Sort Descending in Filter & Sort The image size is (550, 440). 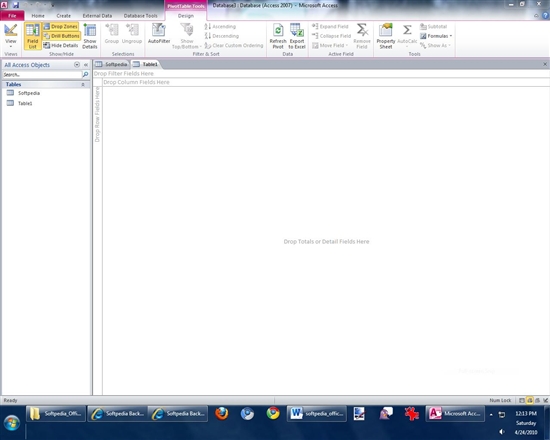click(222, 36)
